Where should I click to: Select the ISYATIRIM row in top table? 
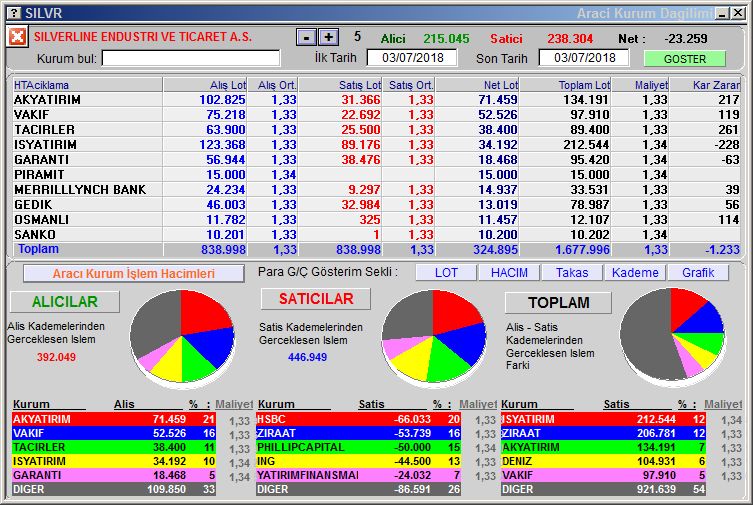[x=376, y=144]
